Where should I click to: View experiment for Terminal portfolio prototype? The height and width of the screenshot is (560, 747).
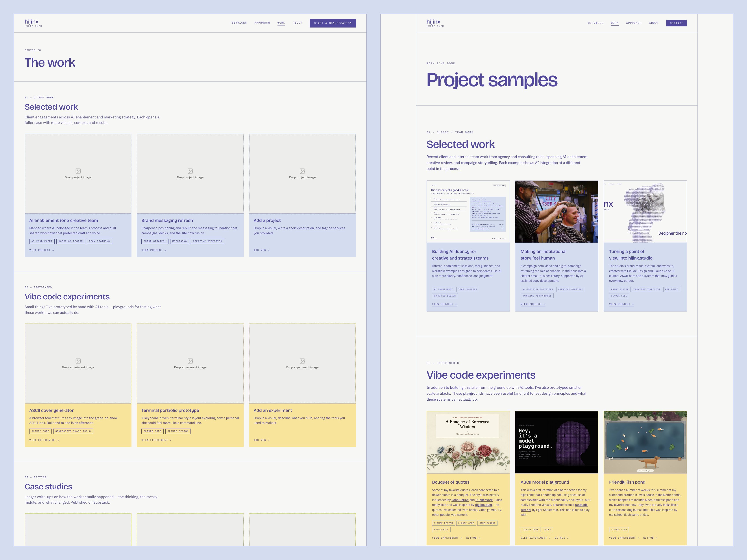coord(156,440)
